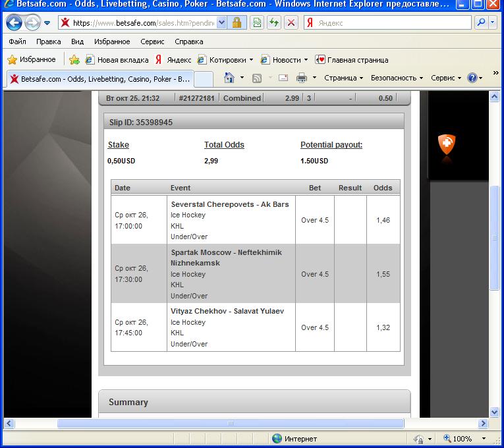
Task: Open the Безопасность command bar menu
Action: click(397, 78)
